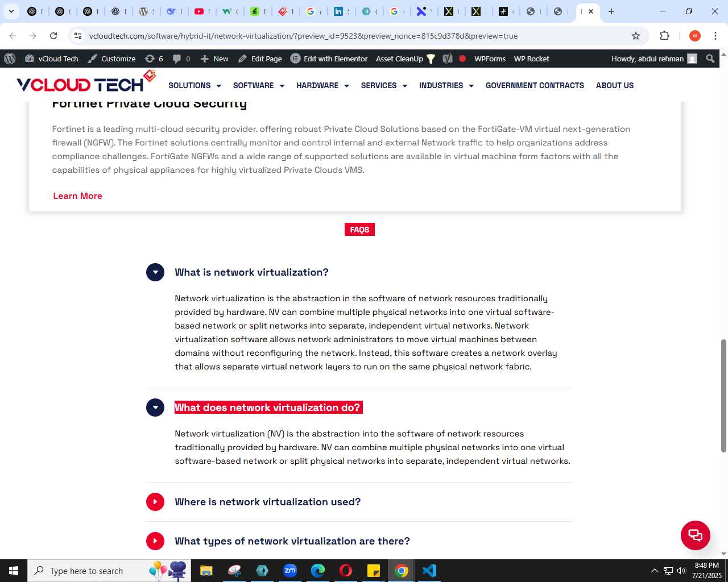This screenshot has width=728, height=582.
Task: Click New in WordPress admin bar
Action: point(214,59)
